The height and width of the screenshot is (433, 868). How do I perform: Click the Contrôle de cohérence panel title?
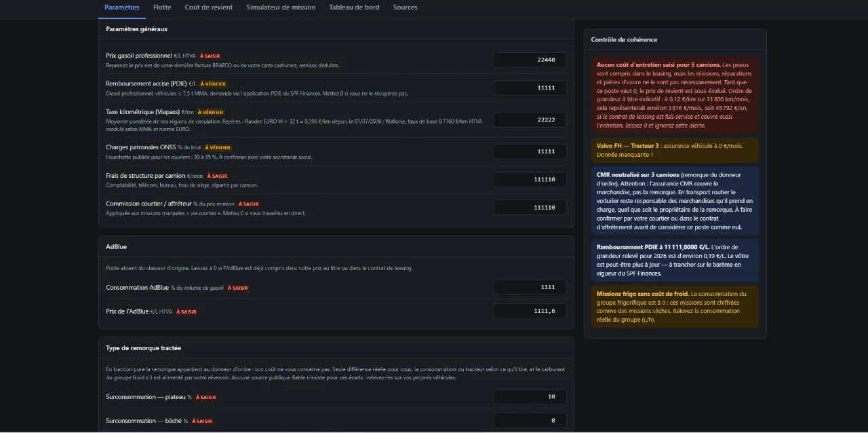pos(624,39)
